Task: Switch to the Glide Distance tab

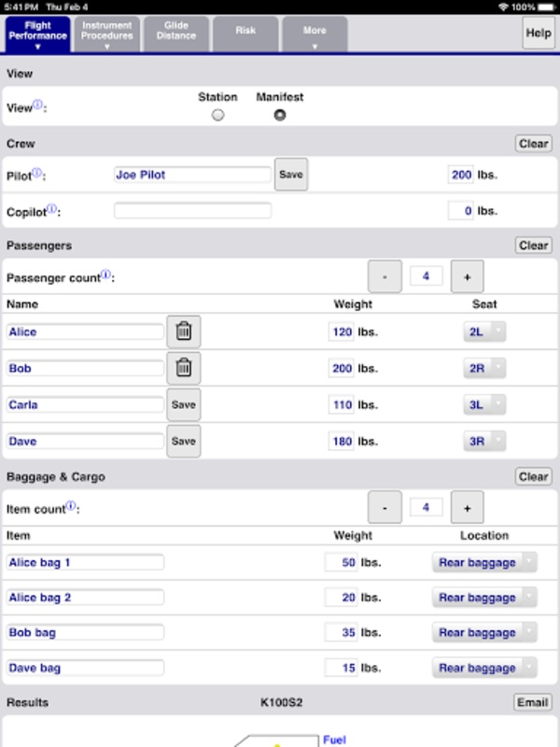Action: point(175,34)
